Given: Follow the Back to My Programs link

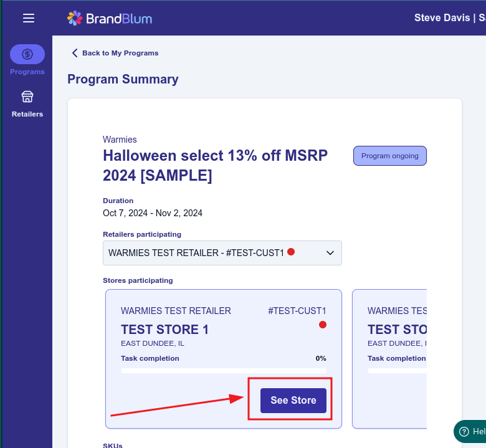Looking at the screenshot, I should coord(120,53).
